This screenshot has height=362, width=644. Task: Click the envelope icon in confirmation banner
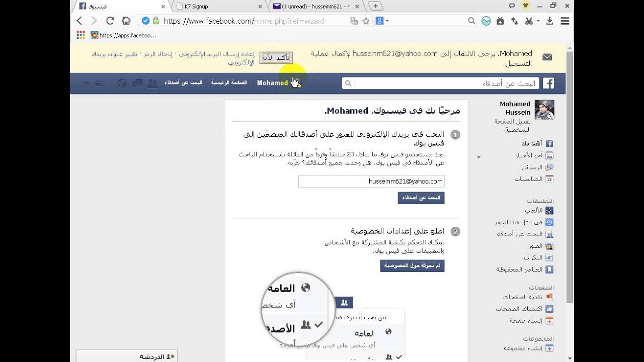click(547, 57)
